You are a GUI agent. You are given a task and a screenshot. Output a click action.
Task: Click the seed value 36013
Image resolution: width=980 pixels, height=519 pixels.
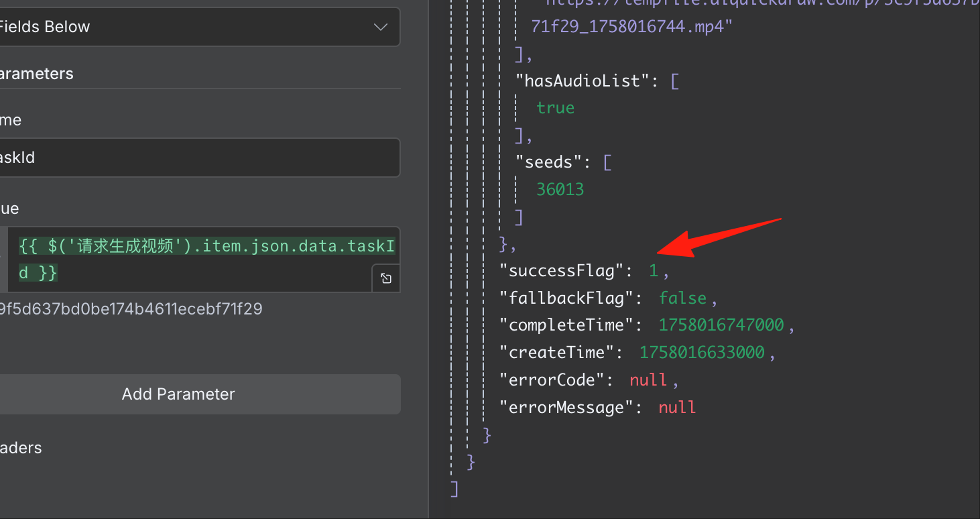(560, 190)
